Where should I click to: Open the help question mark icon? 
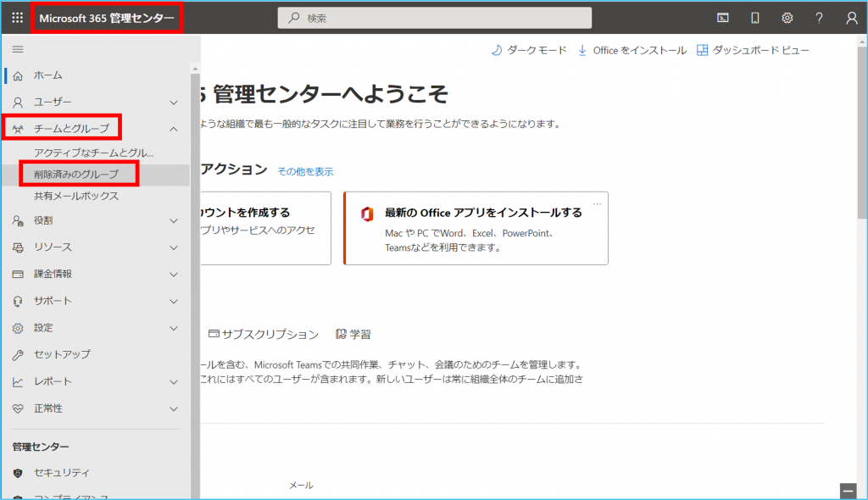(x=819, y=18)
